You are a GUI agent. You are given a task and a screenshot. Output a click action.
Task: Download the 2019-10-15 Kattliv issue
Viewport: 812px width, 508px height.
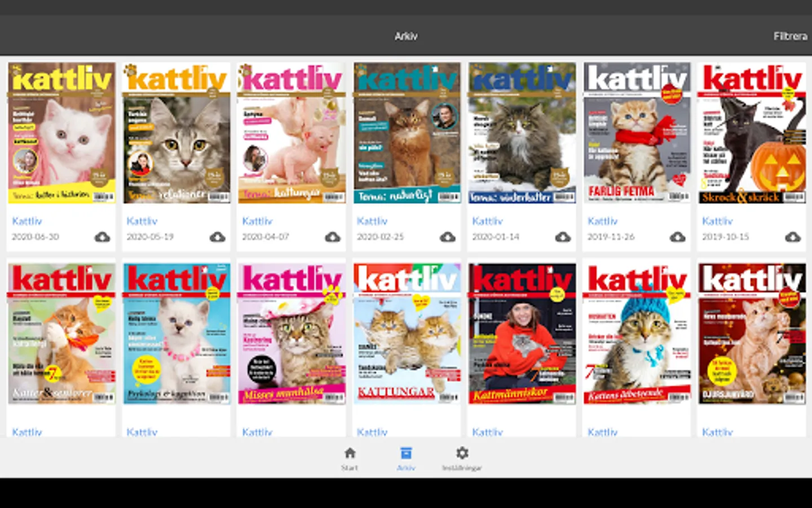point(793,237)
